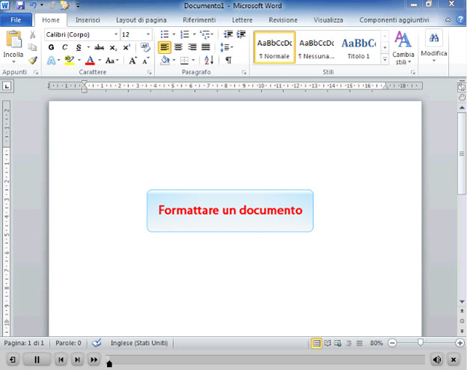The width and height of the screenshot is (467, 370).
Task: Undo last action in quick access
Action: (33, 5)
